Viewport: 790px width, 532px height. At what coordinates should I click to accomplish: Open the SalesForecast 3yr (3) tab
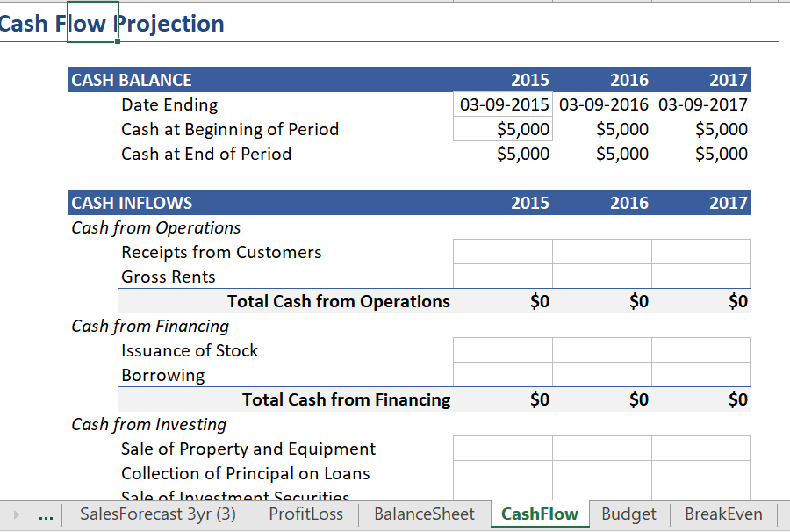pos(158,514)
